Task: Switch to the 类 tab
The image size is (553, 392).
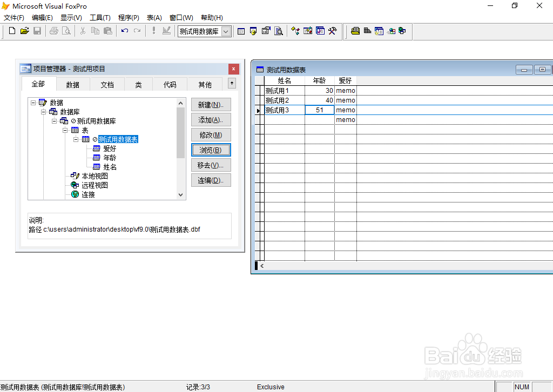Action: coord(138,85)
